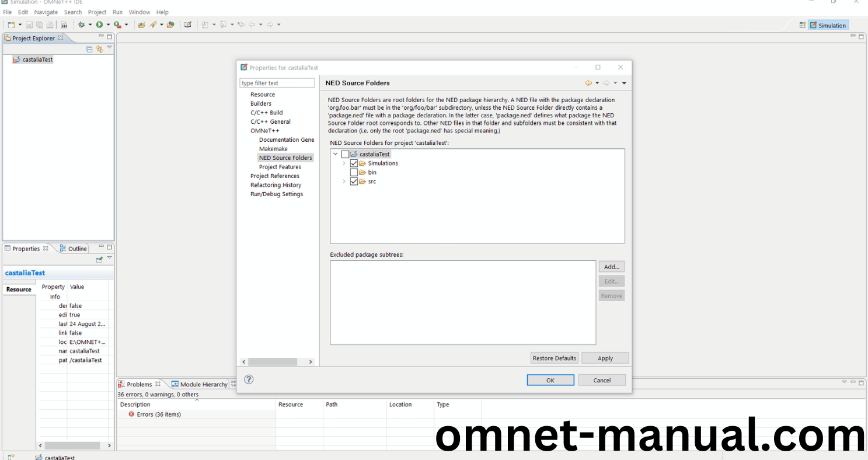This screenshot has width=868, height=460.
Task: Open the File menu
Action: 7,12
